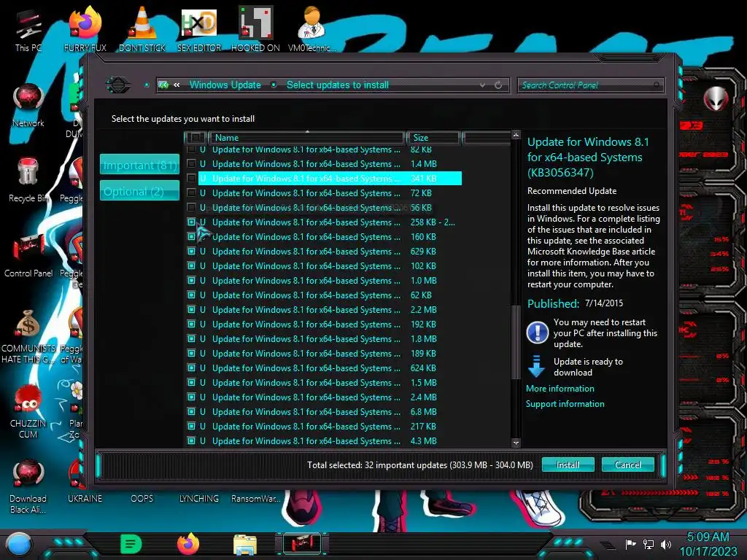Click the update list scroll-down arrow
Image resolution: width=747 pixels, height=560 pixels.
516,443
